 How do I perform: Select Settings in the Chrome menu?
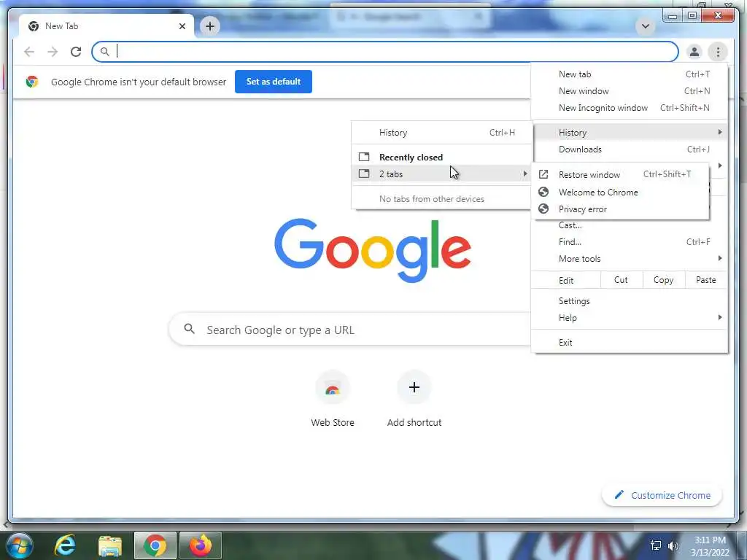[x=630, y=301]
